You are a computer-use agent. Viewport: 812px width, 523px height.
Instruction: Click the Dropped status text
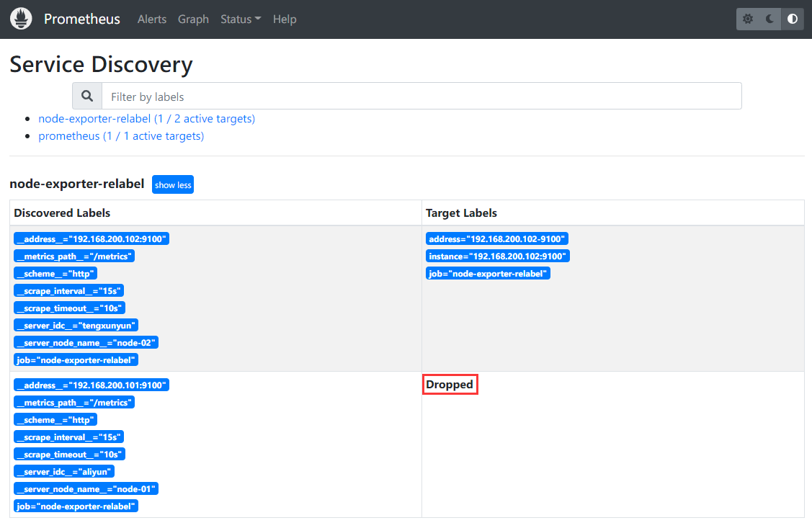[x=450, y=384]
